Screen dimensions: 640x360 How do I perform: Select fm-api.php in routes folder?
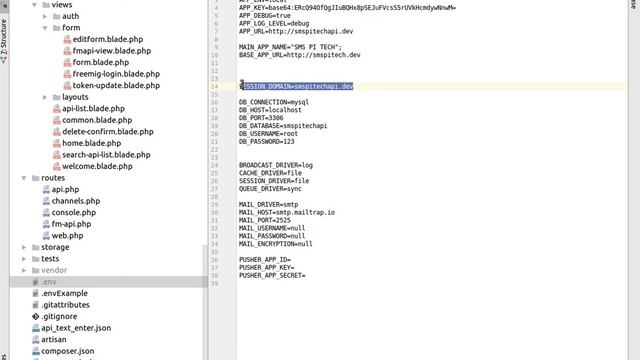coord(71,224)
